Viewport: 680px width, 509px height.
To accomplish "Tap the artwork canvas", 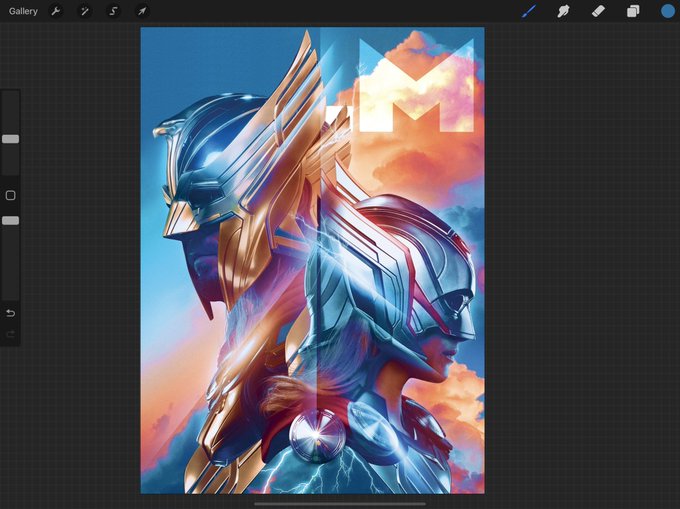I will point(312,260).
